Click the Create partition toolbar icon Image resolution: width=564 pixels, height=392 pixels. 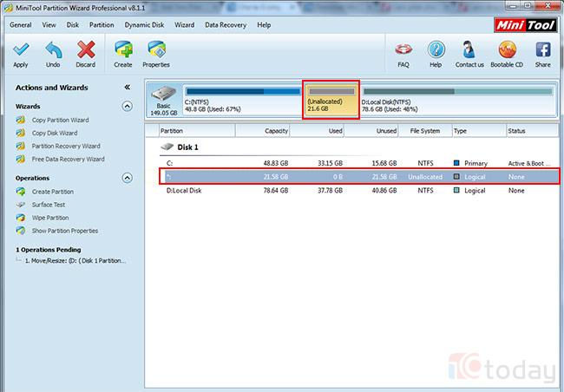[x=123, y=49]
